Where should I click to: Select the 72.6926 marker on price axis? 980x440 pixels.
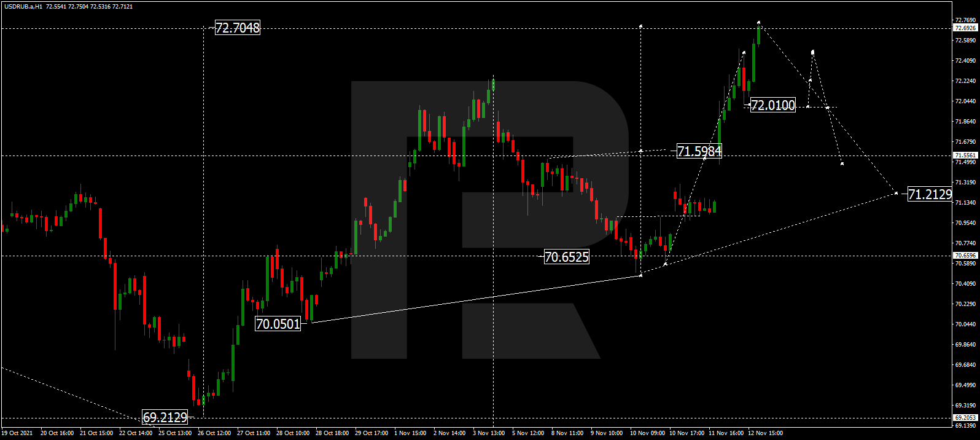(965, 28)
